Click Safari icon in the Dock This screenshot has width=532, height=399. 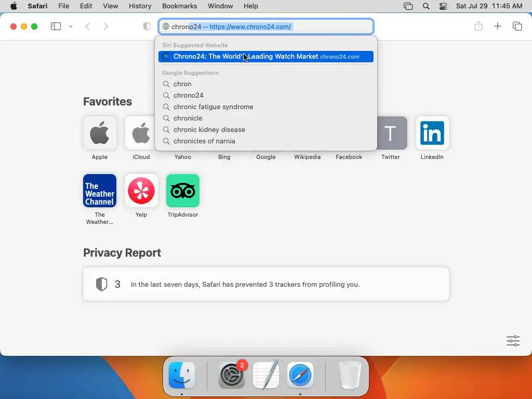click(300, 375)
